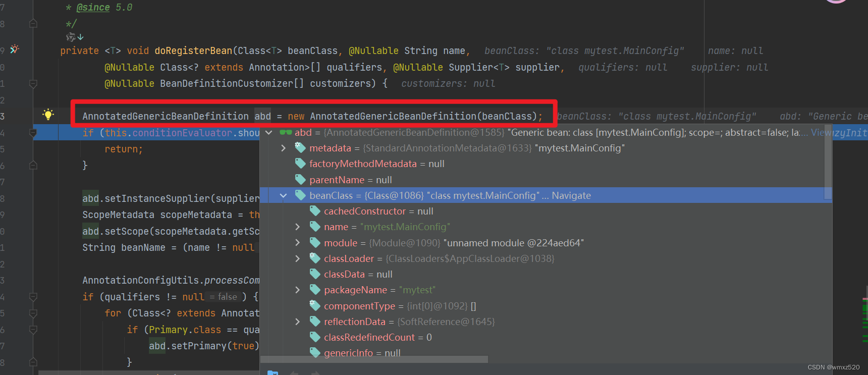Expand the name "mytest.MainConfig" node
Viewport: 868px width, 375px height.
[298, 227]
